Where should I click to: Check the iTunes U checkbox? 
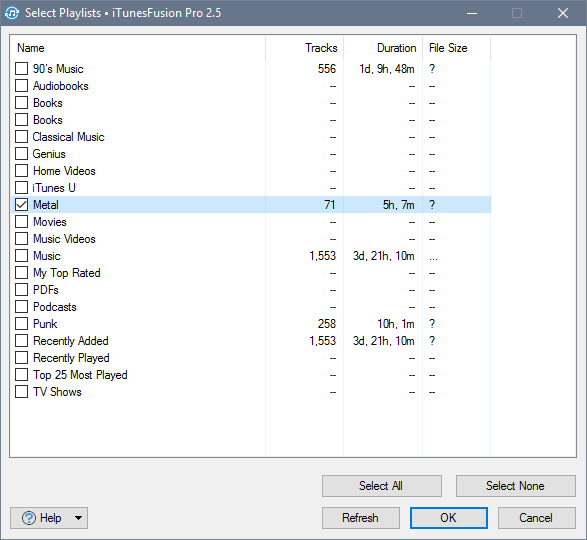tap(21, 188)
